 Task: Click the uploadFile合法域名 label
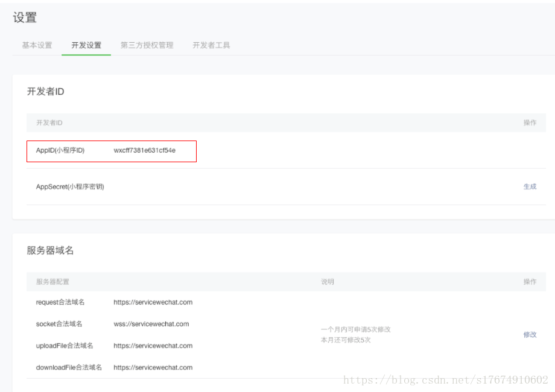click(65, 346)
